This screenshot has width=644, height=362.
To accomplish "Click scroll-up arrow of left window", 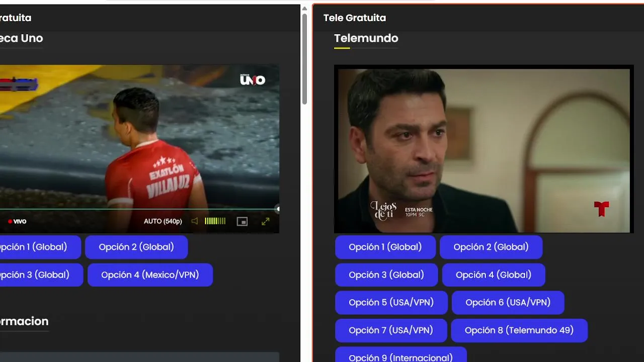I will pyautogui.click(x=304, y=9).
